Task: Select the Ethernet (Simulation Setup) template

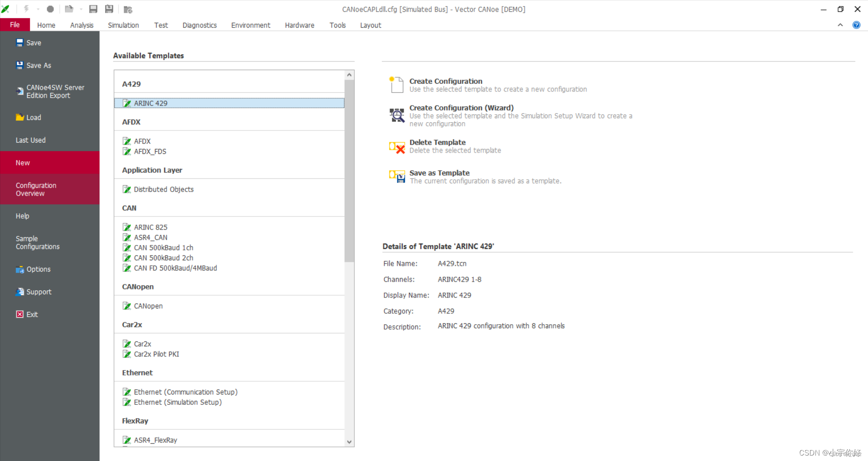Action: tap(229, 402)
